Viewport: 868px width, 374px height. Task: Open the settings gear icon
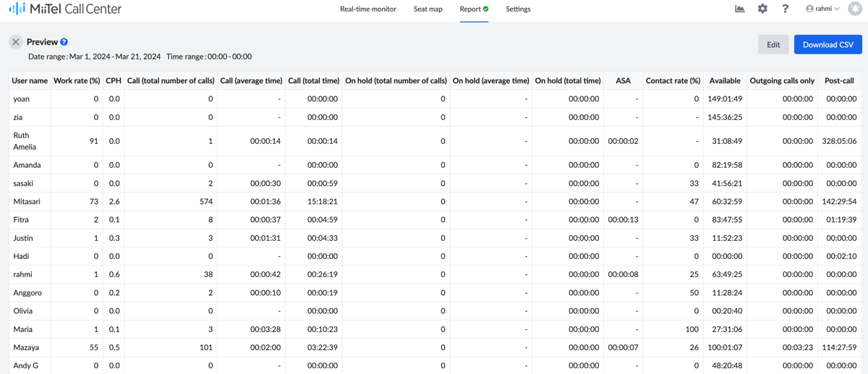[x=762, y=9]
